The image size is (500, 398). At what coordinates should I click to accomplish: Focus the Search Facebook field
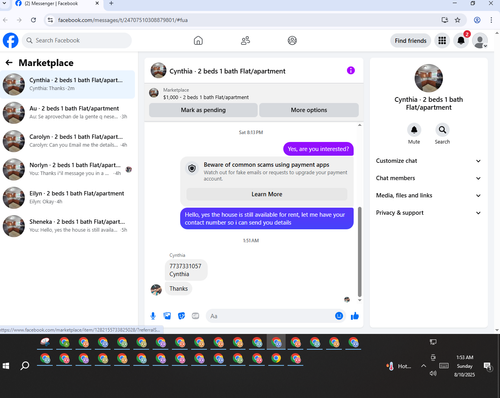pos(77,40)
